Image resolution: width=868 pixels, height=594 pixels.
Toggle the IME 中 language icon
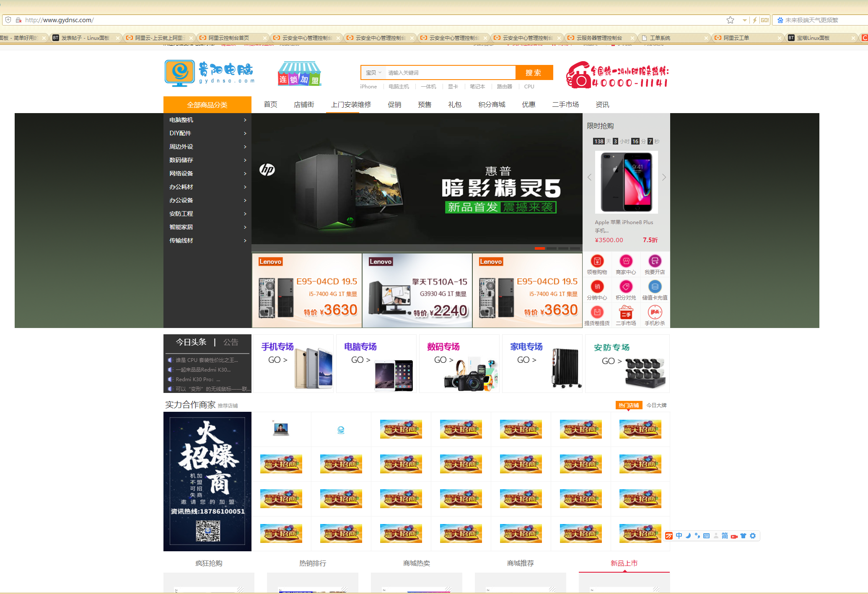point(679,536)
